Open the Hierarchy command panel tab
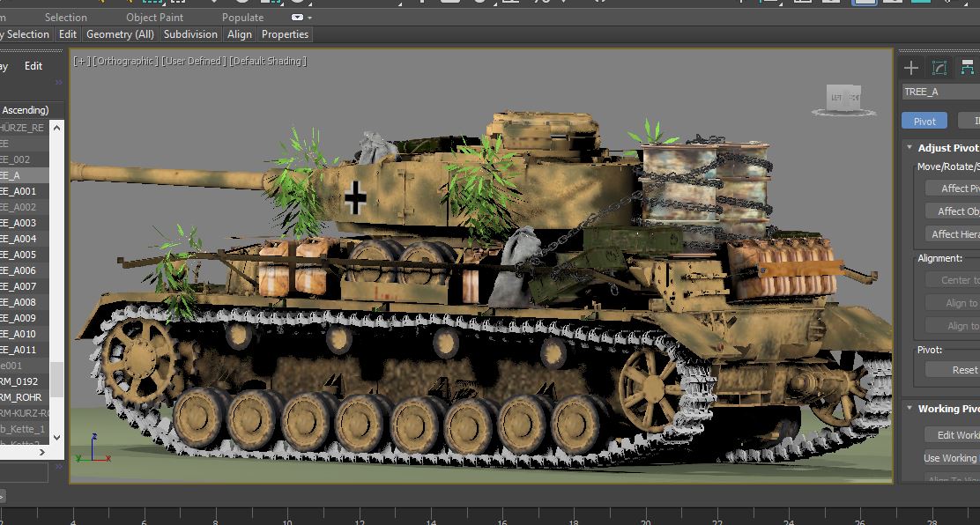This screenshot has width=980, height=525. click(968, 68)
